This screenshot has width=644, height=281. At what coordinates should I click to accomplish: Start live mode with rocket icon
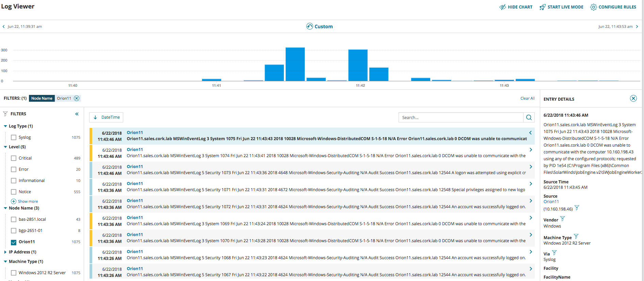point(542,7)
